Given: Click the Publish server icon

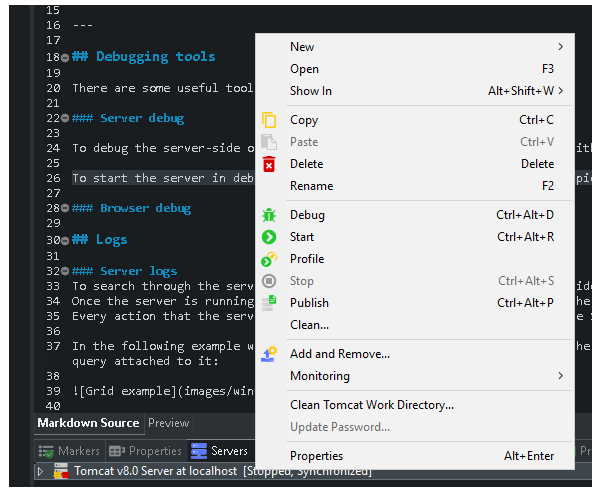Looking at the screenshot, I should (x=269, y=303).
